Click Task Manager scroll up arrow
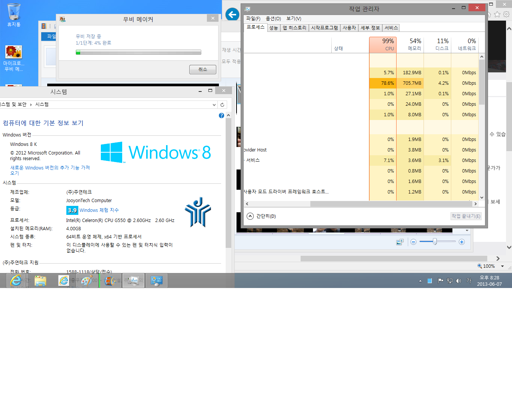Image resolution: width=512 pixels, height=420 pixels. pyautogui.click(x=482, y=57)
